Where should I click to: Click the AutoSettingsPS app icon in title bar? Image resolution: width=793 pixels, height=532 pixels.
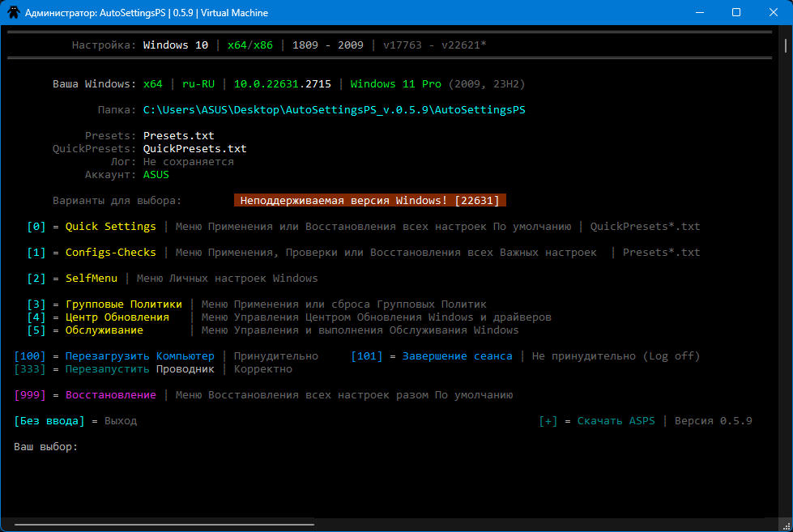pos(14,13)
